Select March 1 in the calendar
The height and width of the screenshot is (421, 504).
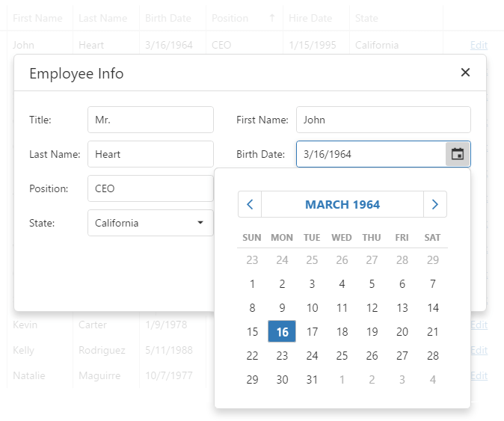tap(252, 284)
